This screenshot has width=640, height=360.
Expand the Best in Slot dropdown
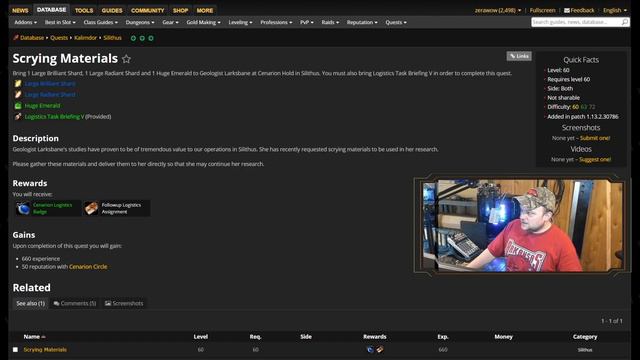coord(60,22)
